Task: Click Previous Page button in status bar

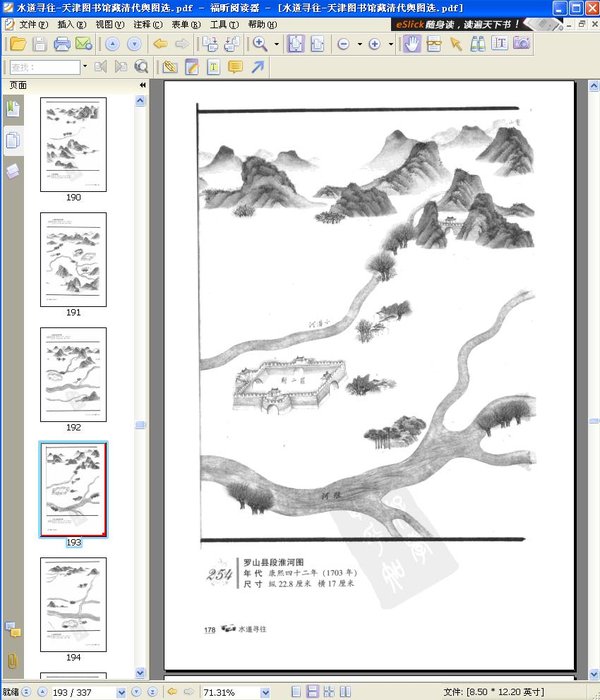Action: click(42, 692)
